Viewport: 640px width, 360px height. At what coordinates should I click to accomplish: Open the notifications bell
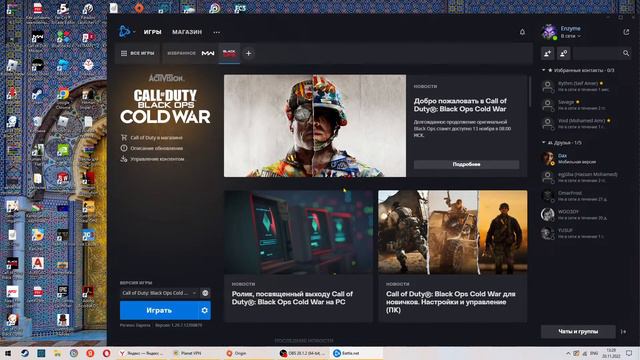pyautogui.click(x=522, y=32)
